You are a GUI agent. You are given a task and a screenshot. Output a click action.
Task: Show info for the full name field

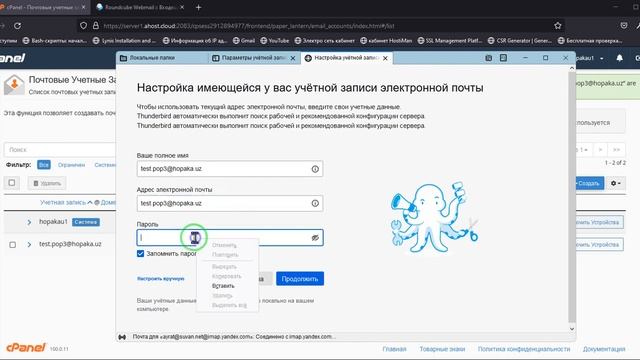click(315, 169)
